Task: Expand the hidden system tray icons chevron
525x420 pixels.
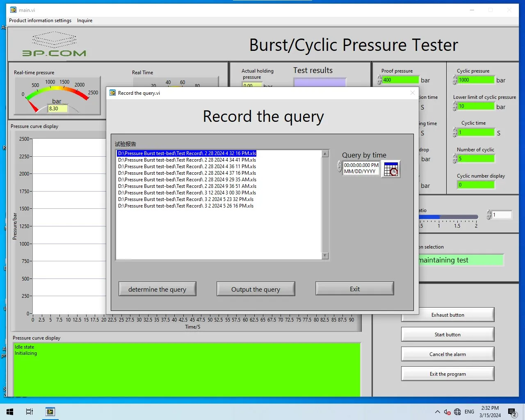Action: (x=437, y=412)
